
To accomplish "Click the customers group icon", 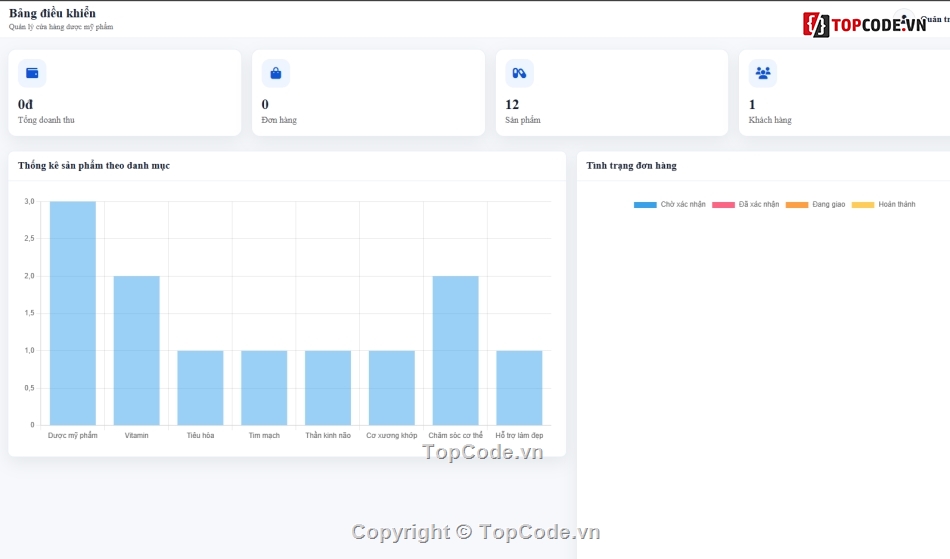I will [x=763, y=73].
